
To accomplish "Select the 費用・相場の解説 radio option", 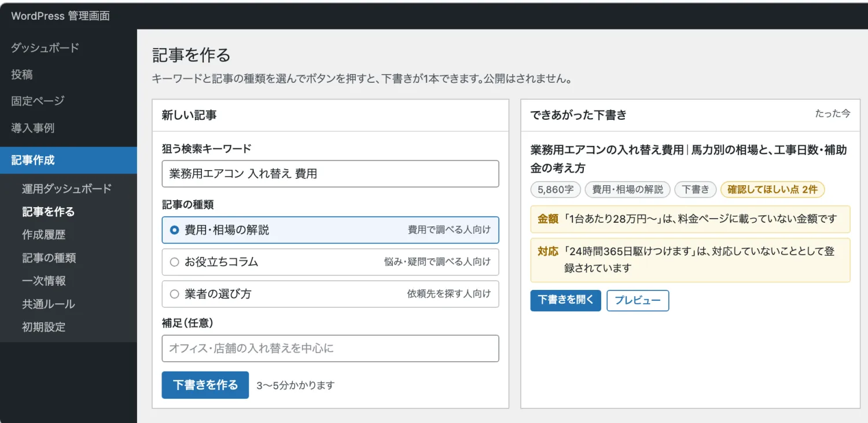I will click(x=330, y=230).
